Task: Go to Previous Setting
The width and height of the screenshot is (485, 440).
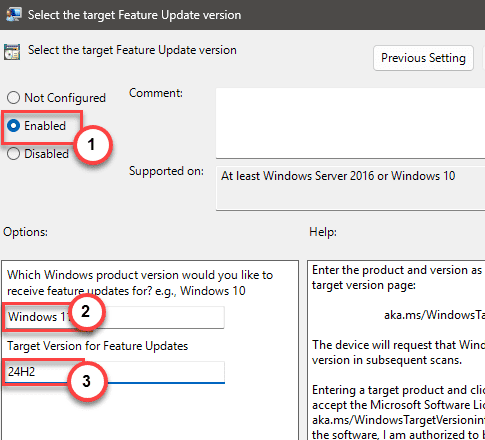Action: tap(423, 58)
